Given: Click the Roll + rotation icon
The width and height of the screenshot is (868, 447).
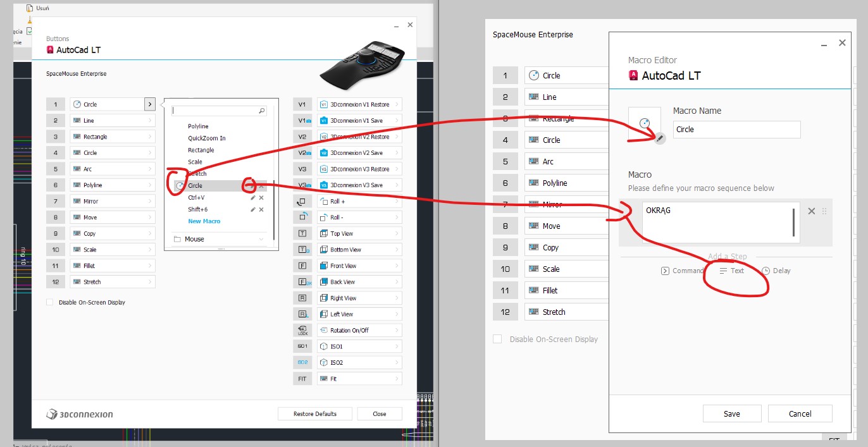Looking at the screenshot, I should (x=302, y=201).
